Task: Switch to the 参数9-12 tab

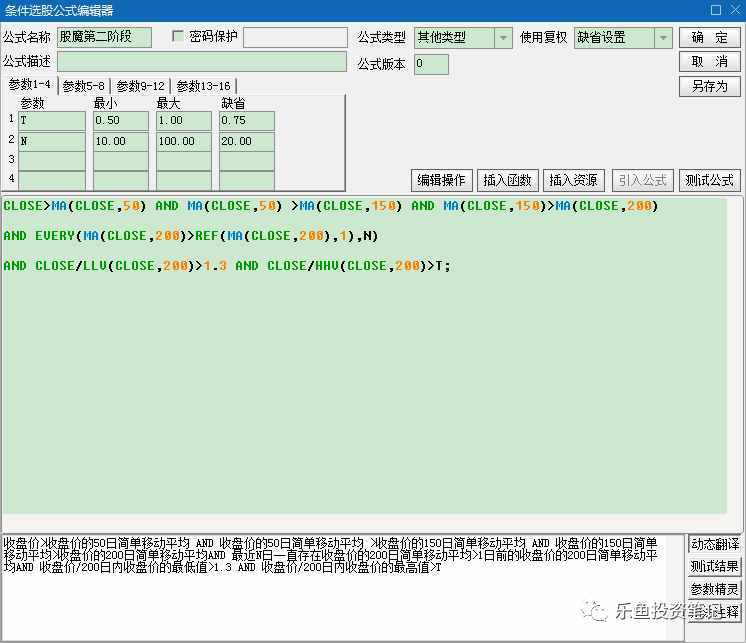Action: (x=140, y=86)
